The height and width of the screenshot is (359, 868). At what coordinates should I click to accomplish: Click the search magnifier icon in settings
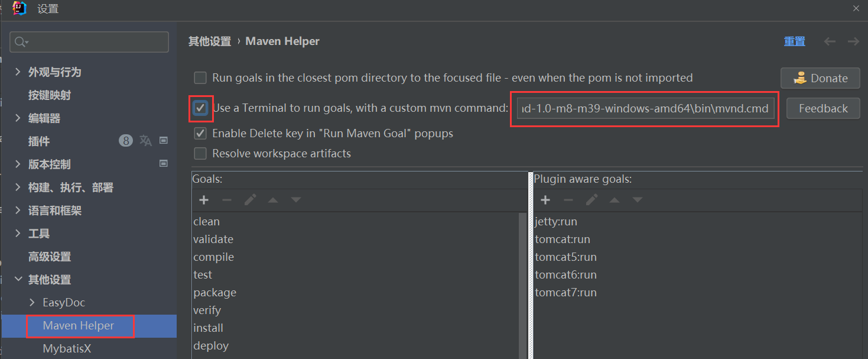click(21, 42)
